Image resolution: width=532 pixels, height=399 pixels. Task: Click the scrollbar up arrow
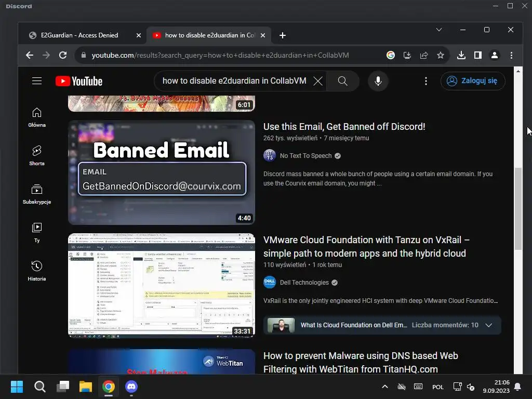tap(518, 71)
